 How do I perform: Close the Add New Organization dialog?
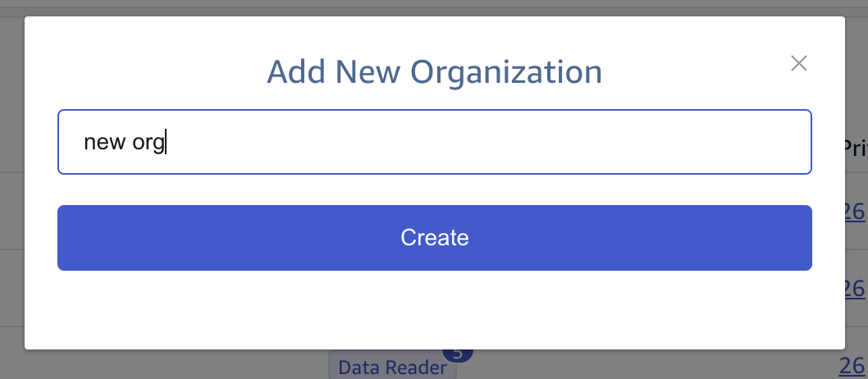pos(799,63)
